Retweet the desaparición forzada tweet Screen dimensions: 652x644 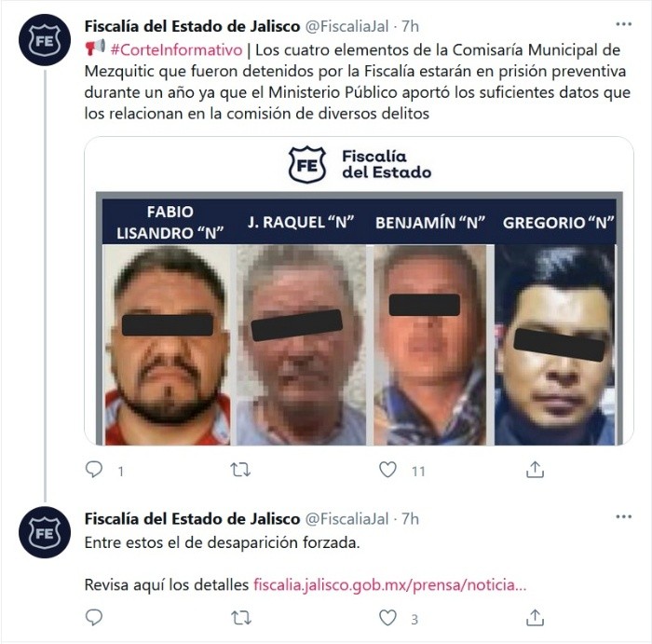pos(240,618)
